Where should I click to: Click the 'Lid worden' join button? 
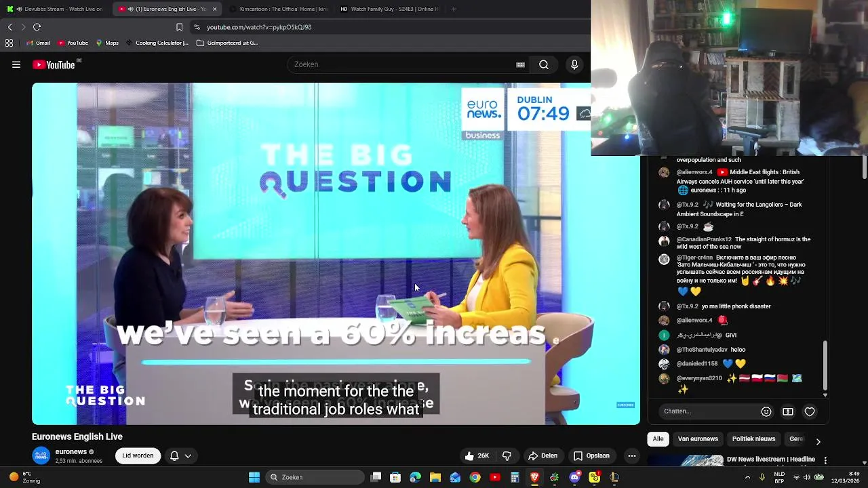pyautogui.click(x=138, y=456)
